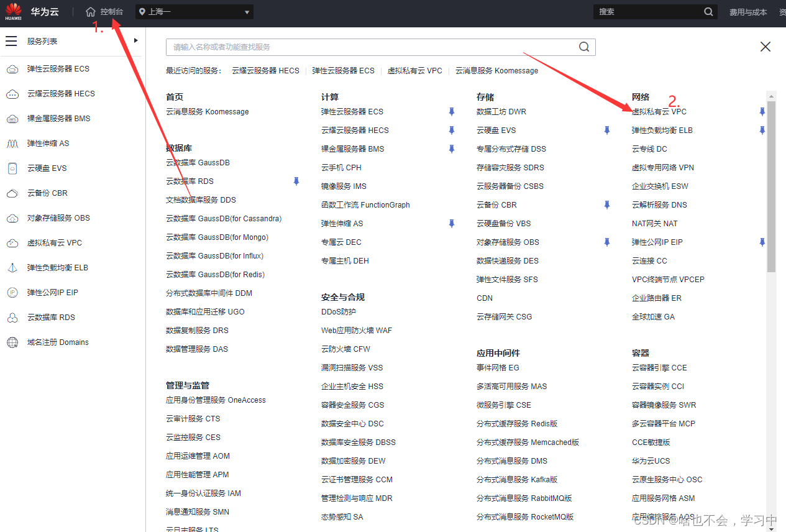
Task: Click sidebar 云备份 CBR icon
Action: (12, 193)
